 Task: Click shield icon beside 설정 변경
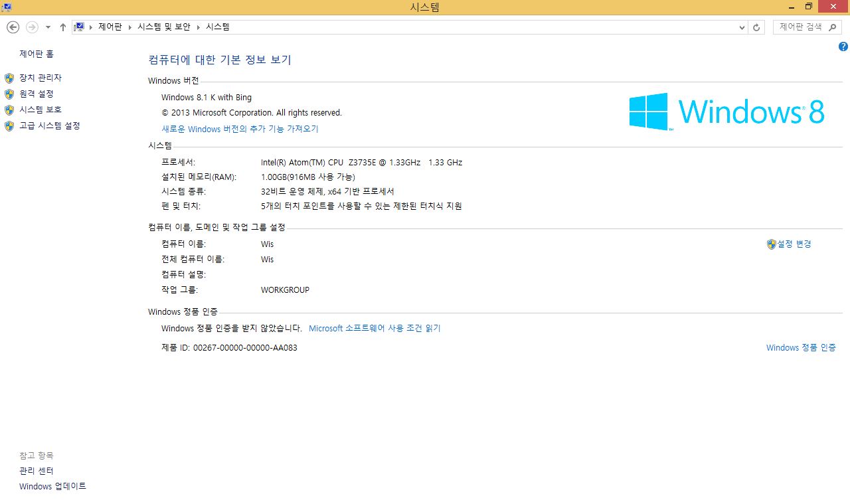[771, 244]
